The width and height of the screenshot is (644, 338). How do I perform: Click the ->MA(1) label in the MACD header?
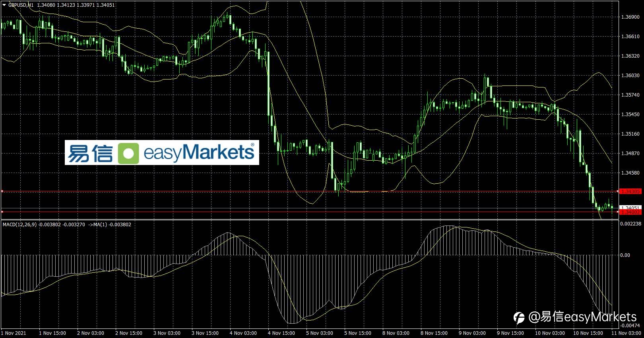97,225
